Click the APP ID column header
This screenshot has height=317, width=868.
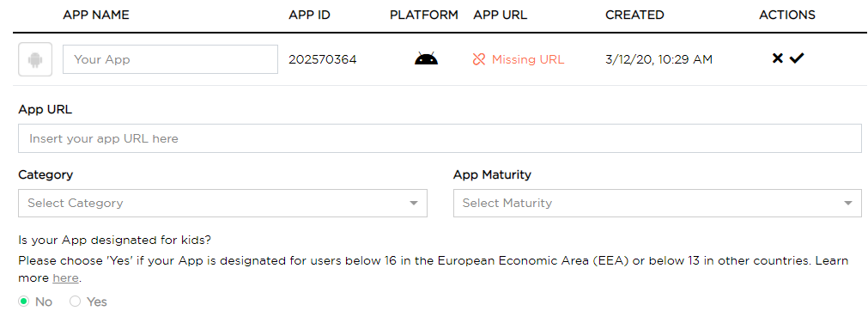click(309, 15)
